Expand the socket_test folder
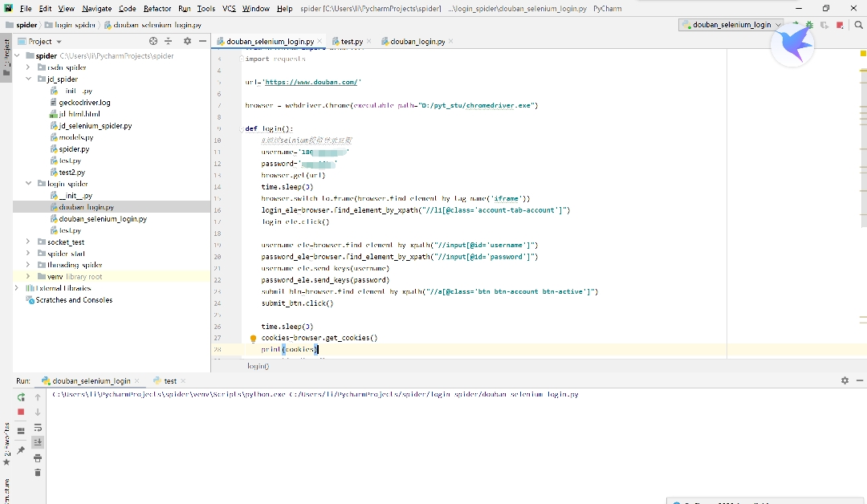 tap(28, 242)
